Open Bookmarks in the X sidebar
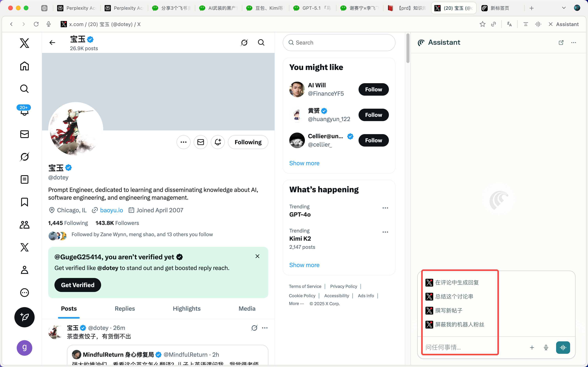Viewport: 588px width, 367px height. pos(24,202)
